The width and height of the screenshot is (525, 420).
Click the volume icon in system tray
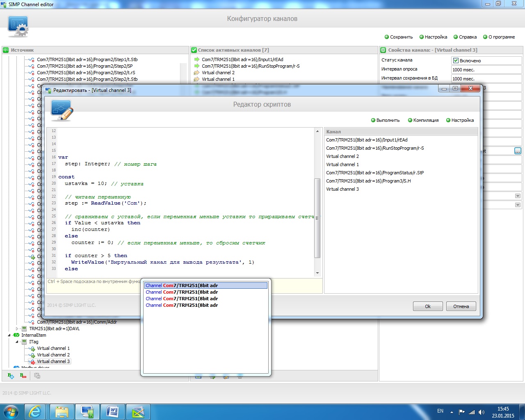(x=481, y=412)
